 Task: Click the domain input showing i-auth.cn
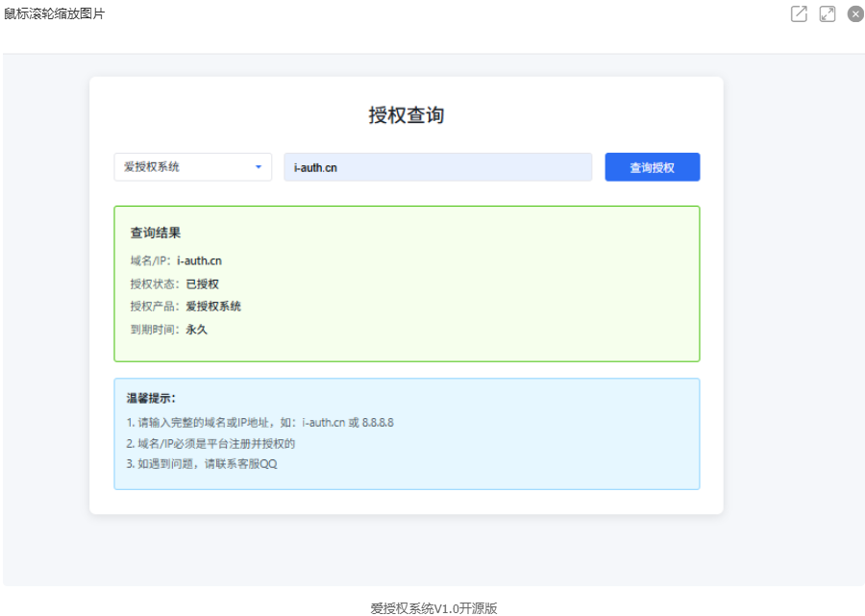437,166
